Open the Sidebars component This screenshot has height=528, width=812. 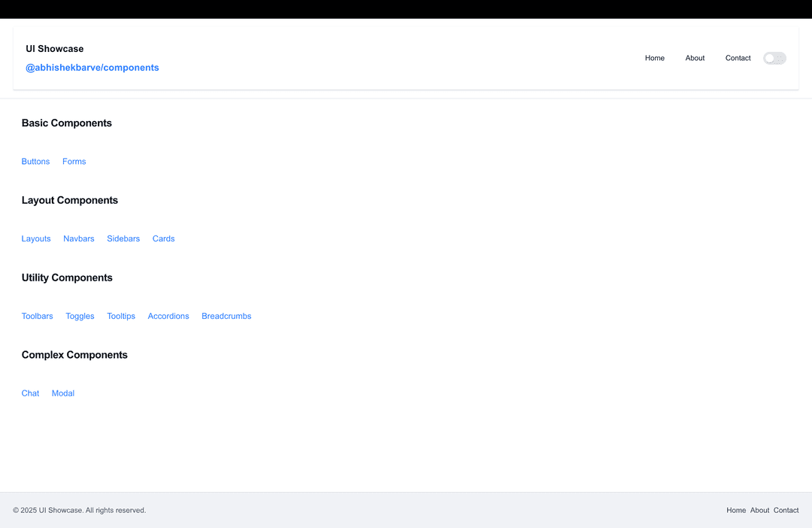(x=123, y=238)
